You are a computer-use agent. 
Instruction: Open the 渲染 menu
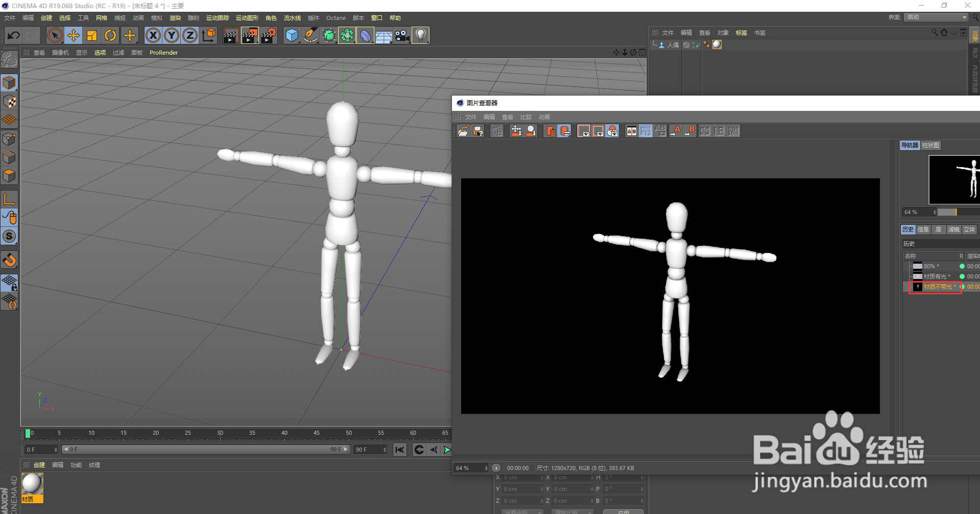[x=175, y=18]
